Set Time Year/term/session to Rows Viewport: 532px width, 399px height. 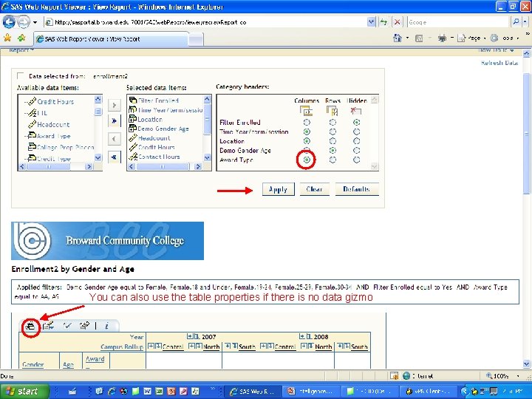(332, 132)
